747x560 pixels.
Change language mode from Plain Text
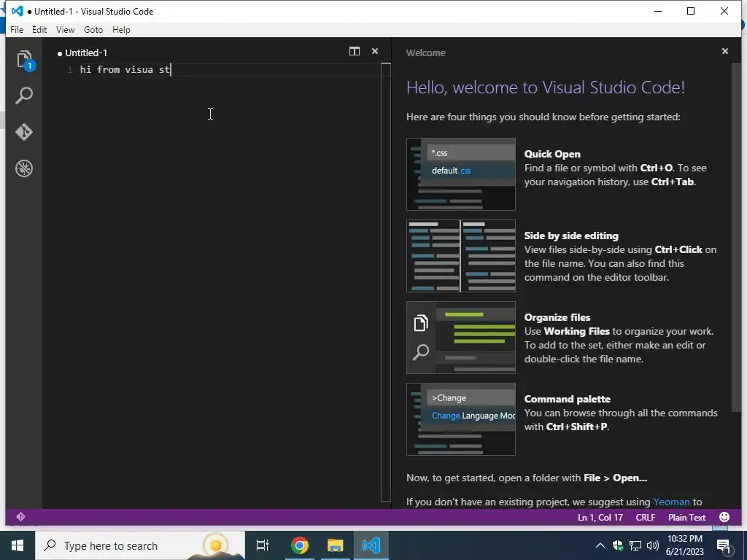point(686,517)
